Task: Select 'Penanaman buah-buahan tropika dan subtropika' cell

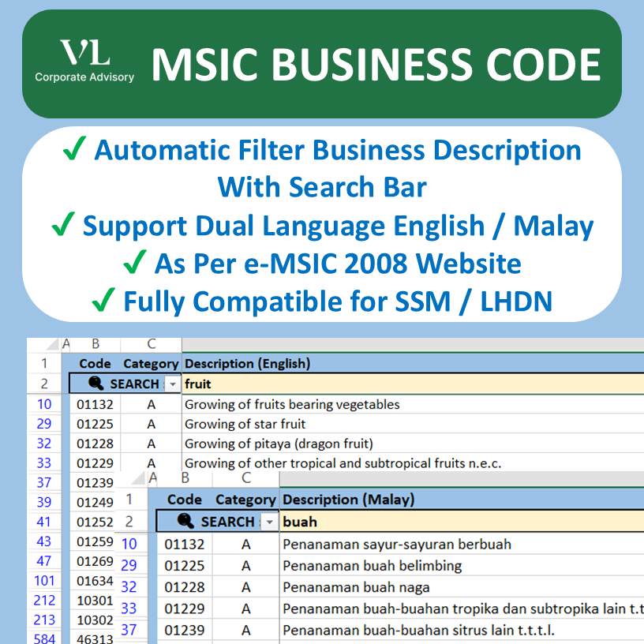Action: pos(462,608)
